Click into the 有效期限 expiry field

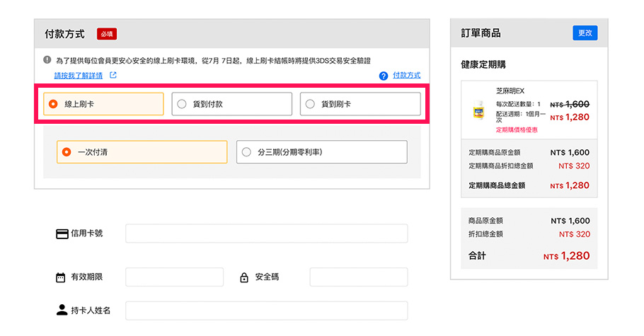(174, 277)
